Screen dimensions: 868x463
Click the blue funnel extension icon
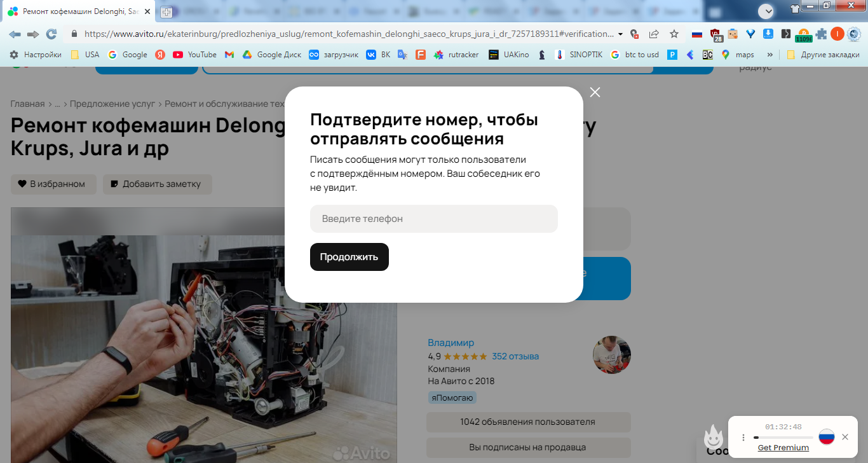[x=750, y=34]
